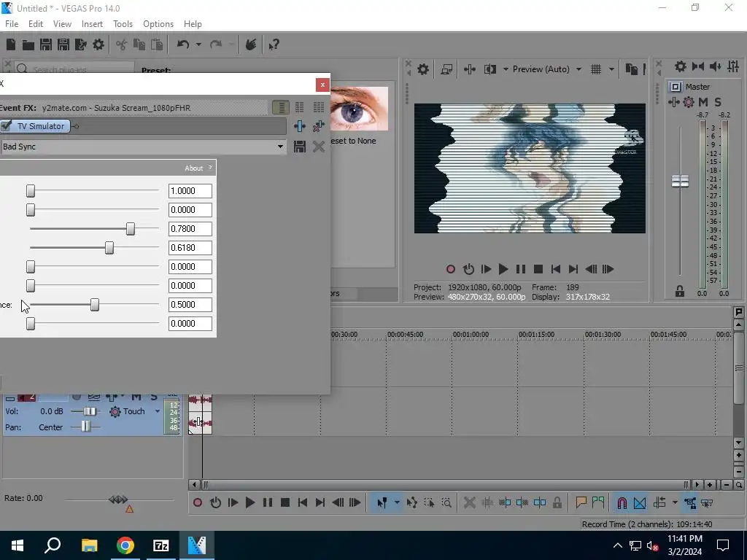
Task: Dim the master output
Action: point(715,66)
